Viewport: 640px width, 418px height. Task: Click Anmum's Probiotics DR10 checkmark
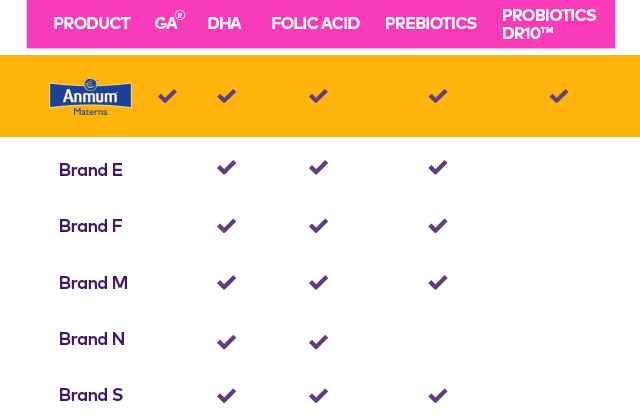coord(559,96)
